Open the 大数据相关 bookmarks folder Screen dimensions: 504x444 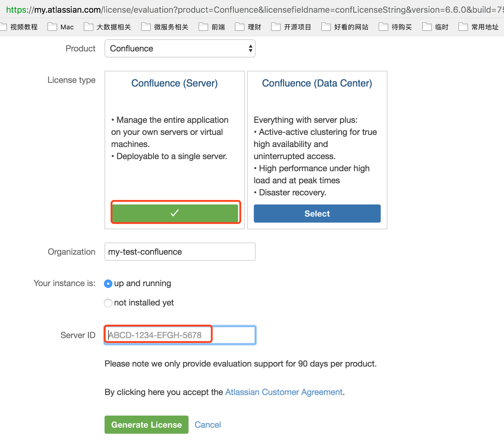pyautogui.click(x=114, y=27)
